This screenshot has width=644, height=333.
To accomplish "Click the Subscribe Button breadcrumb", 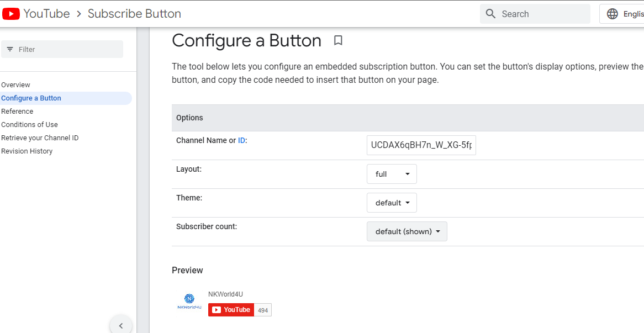I will tap(134, 14).
